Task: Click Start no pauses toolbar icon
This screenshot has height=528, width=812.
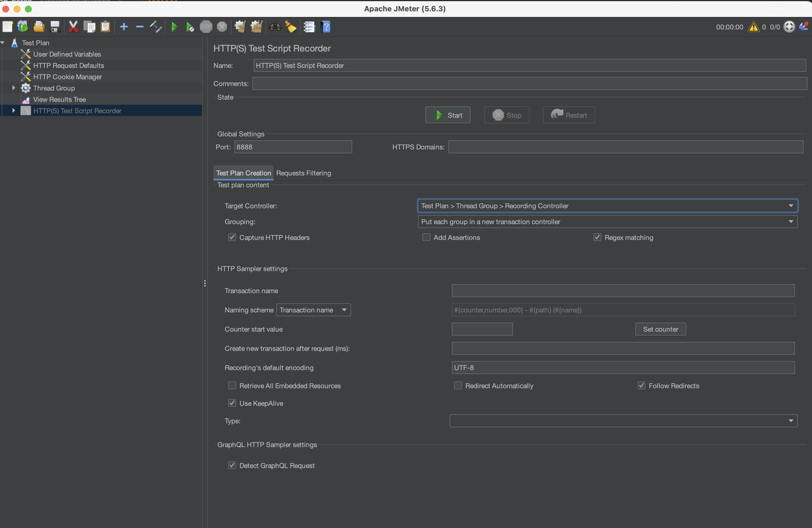Action: [190, 27]
